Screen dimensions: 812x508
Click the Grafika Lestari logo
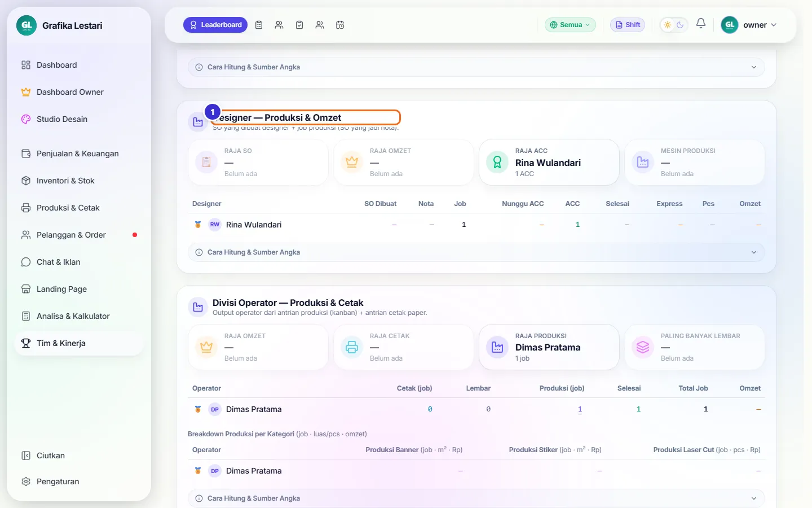point(27,25)
